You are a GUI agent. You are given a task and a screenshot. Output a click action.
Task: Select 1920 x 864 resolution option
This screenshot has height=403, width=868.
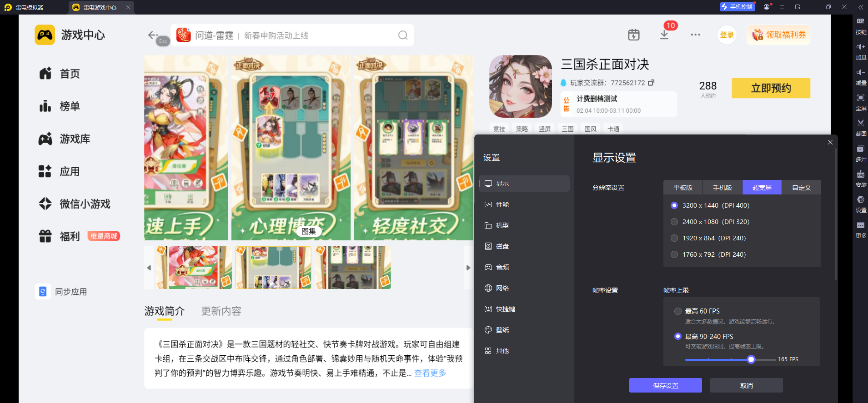674,238
